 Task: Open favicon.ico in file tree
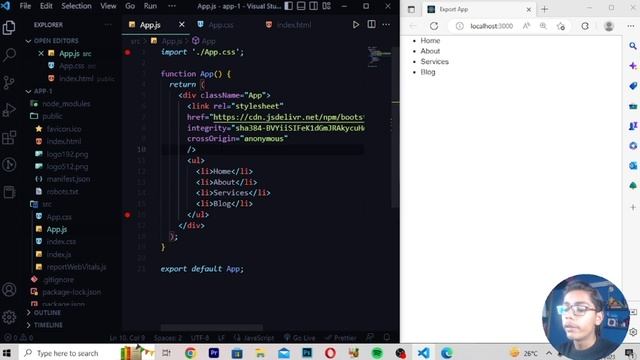point(64,129)
